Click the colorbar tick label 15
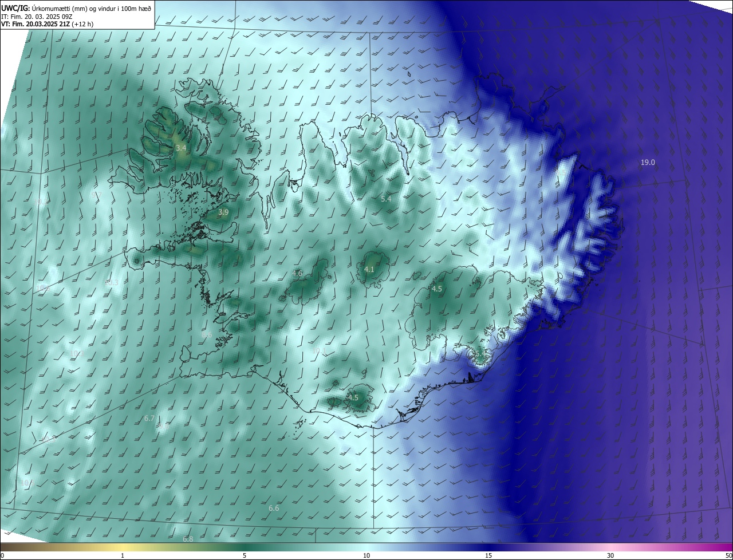 click(x=488, y=556)
